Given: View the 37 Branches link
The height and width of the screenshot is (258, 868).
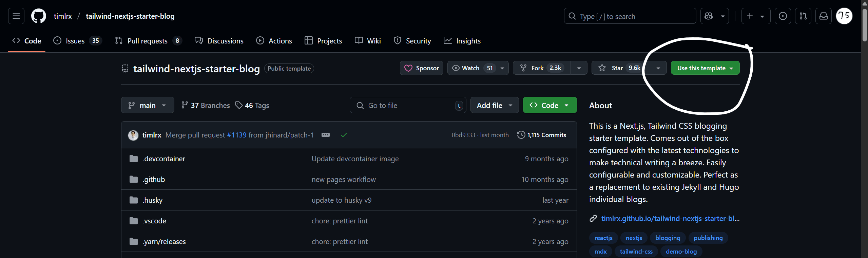Looking at the screenshot, I should point(206,105).
